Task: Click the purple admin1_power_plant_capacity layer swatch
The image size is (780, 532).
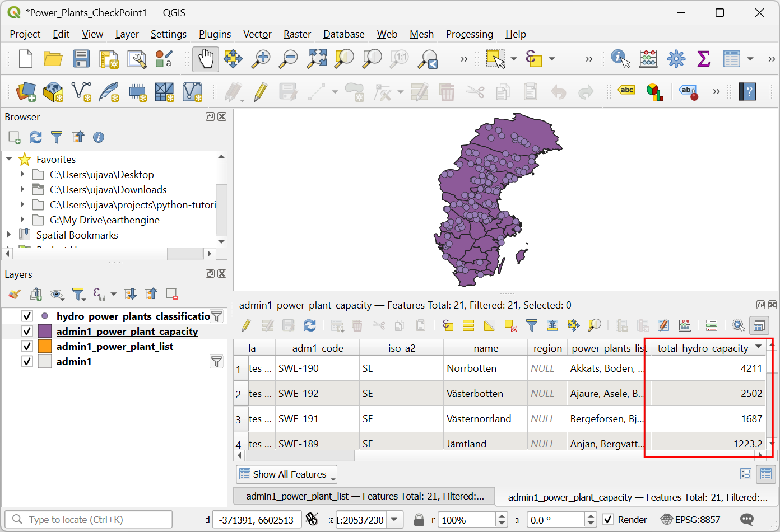Action: pyautogui.click(x=45, y=332)
